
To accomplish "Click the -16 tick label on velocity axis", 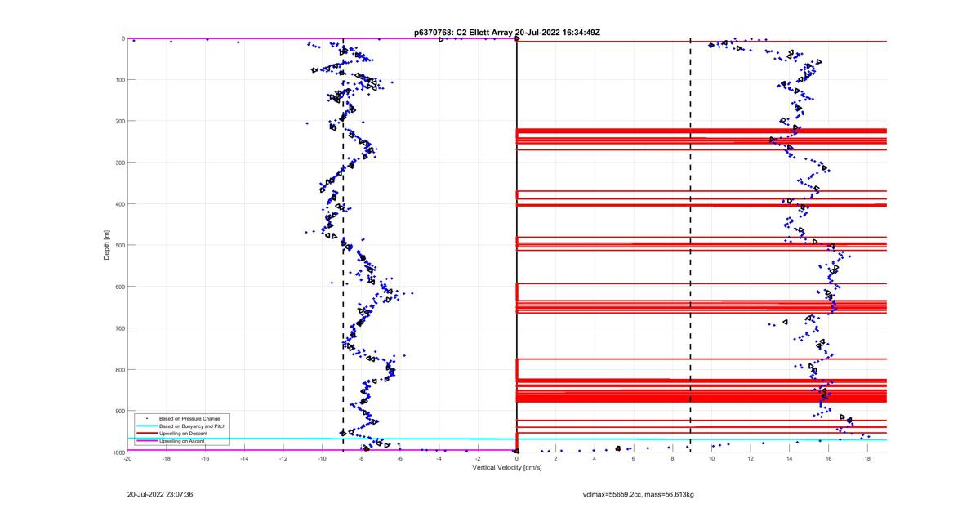I will [x=206, y=459].
